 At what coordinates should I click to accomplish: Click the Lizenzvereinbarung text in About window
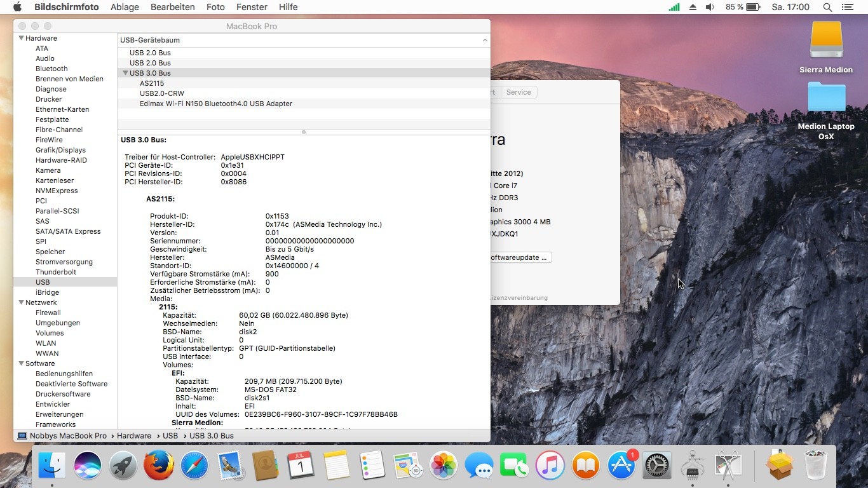point(519,297)
